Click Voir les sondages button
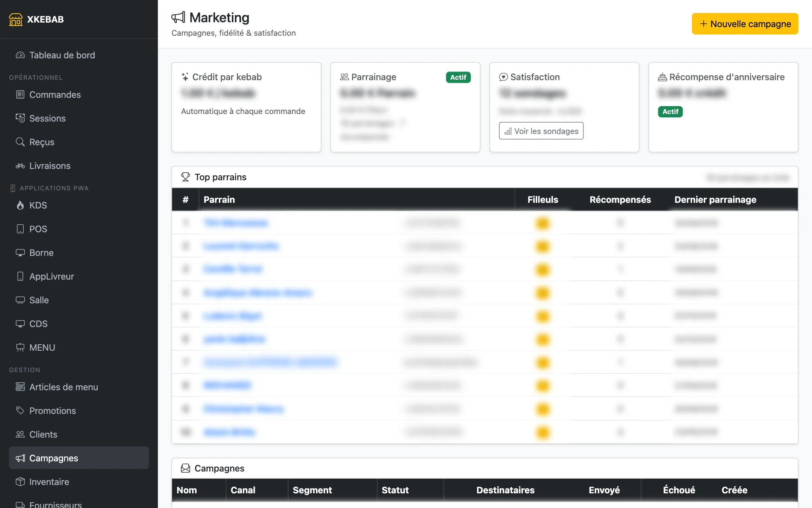The height and width of the screenshot is (508, 812). coord(541,131)
